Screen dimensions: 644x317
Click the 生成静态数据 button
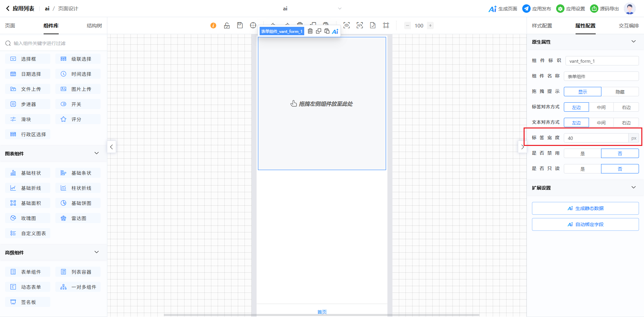[x=585, y=208]
